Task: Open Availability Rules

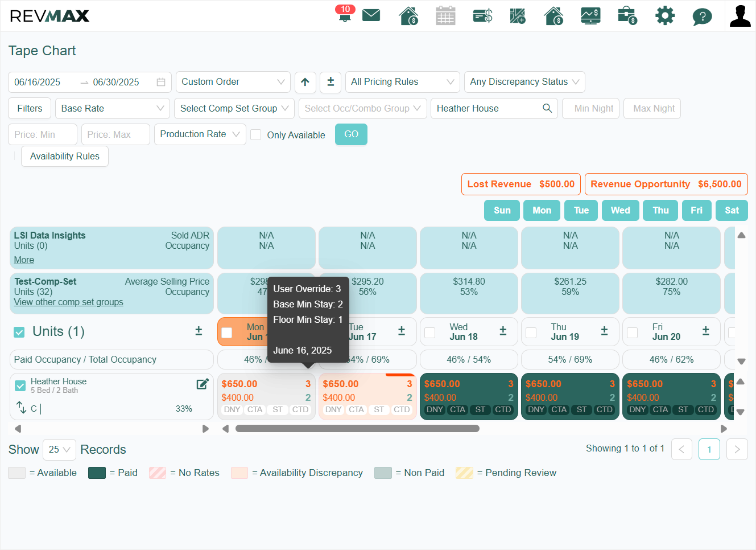Action: click(65, 156)
